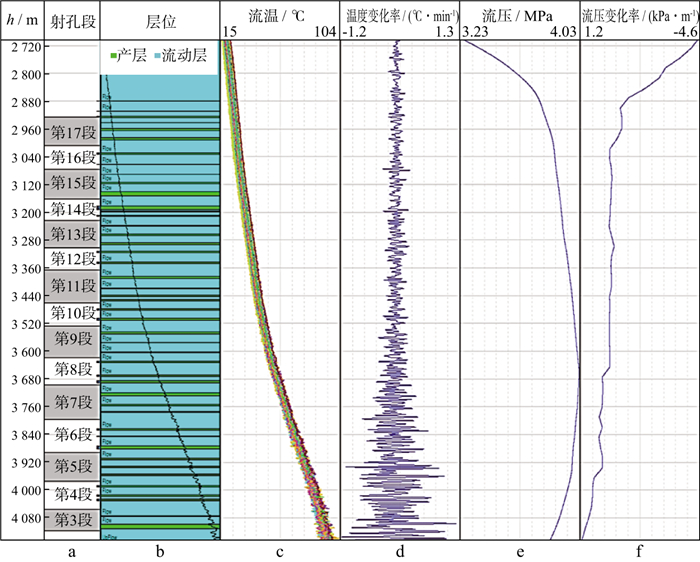The width and height of the screenshot is (700, 562).
Task: Select the 层位 column header
Action: pos(159,20)
